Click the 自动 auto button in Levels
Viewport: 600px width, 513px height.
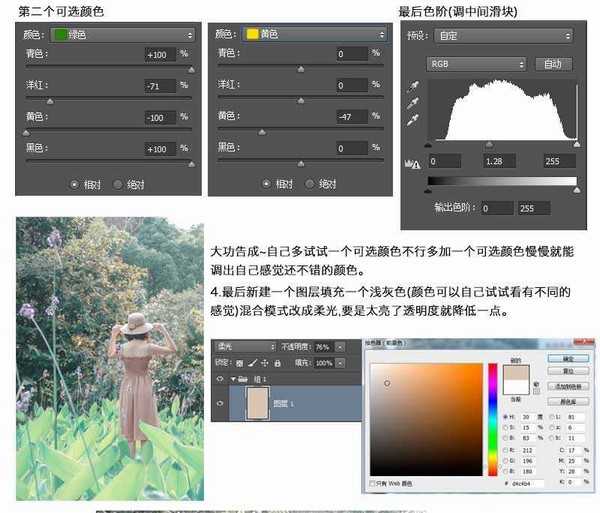click(x=552, y=63)
